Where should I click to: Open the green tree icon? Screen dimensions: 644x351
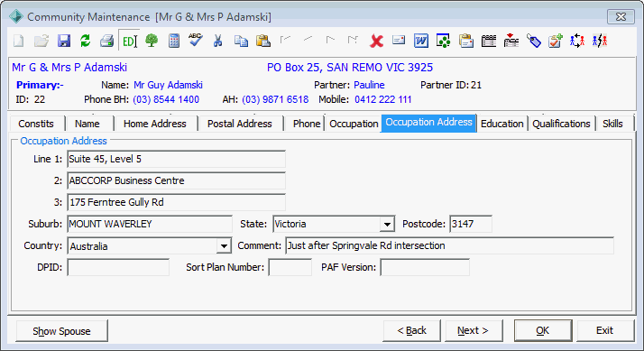pos(152,41)
